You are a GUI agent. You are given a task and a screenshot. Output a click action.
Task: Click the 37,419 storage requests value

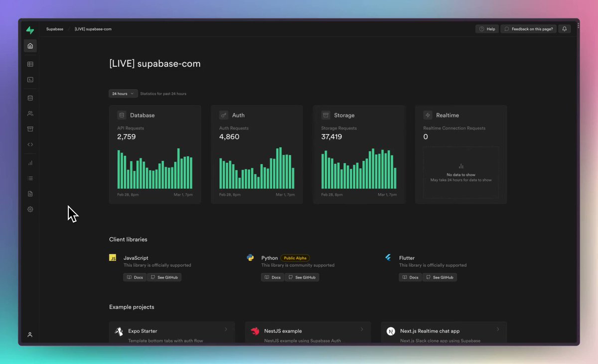point(331,137)
